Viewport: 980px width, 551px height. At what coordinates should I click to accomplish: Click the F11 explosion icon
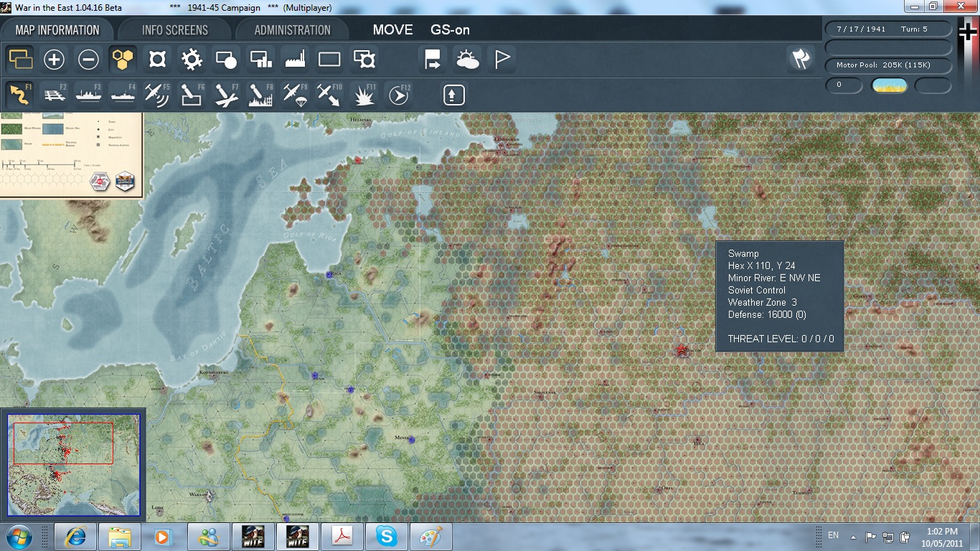(364, 95)
